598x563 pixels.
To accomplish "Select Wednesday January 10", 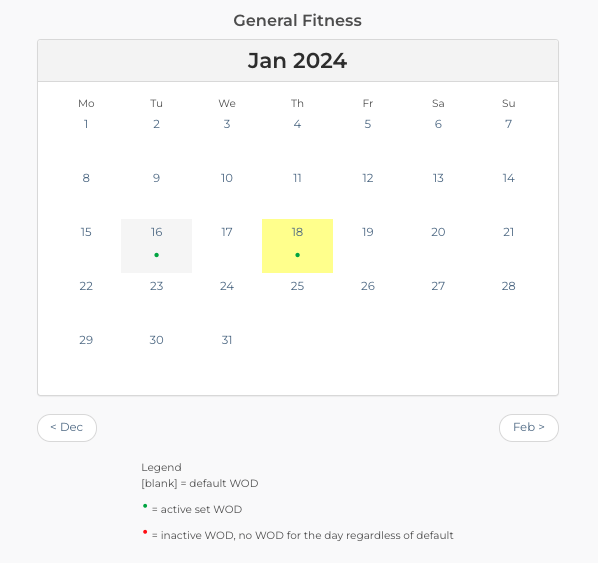I will click(x=227, y=178).
